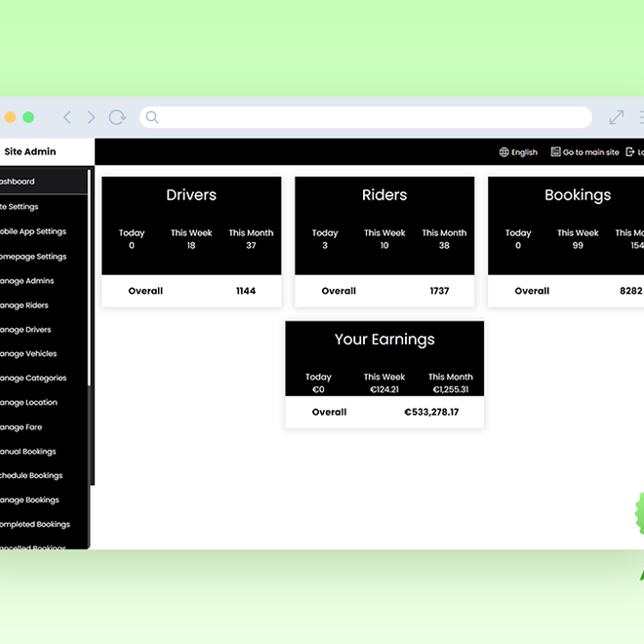Click the globe language icon
Screen dimensions: 644x644
(503, 152)
